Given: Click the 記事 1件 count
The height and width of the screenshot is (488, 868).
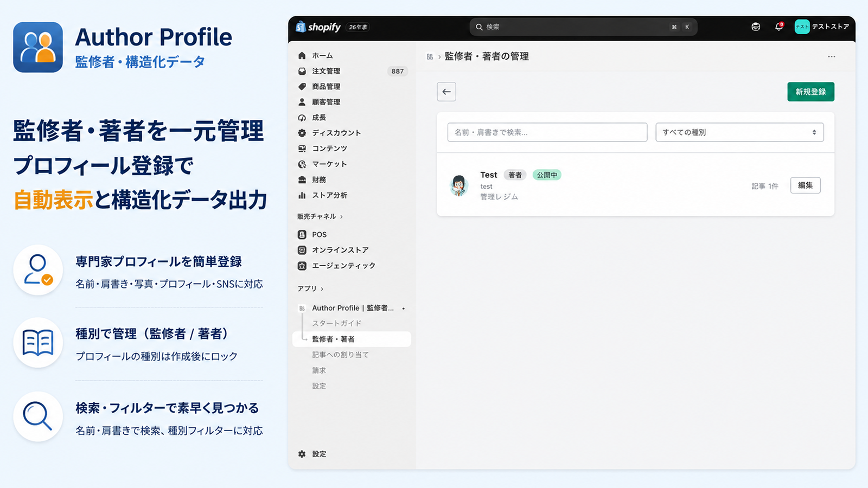Looking at the screenshot, I should tap(765, 186).
